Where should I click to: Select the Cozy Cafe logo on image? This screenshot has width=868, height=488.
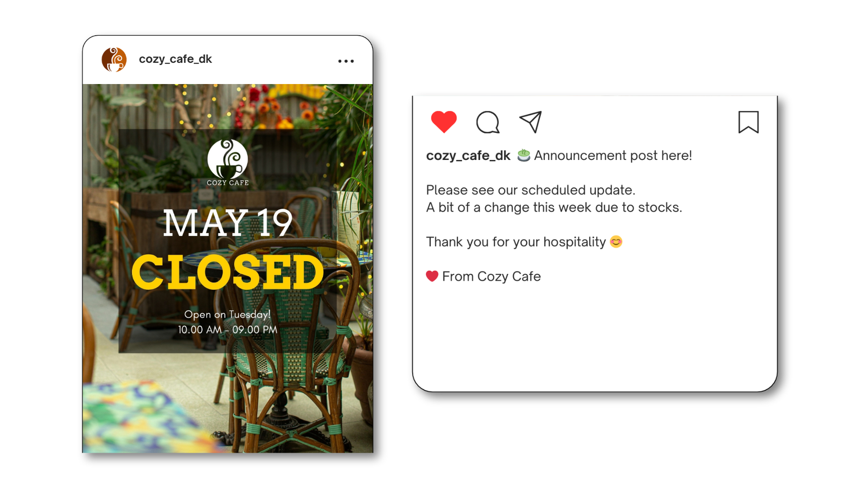point(228,163)
